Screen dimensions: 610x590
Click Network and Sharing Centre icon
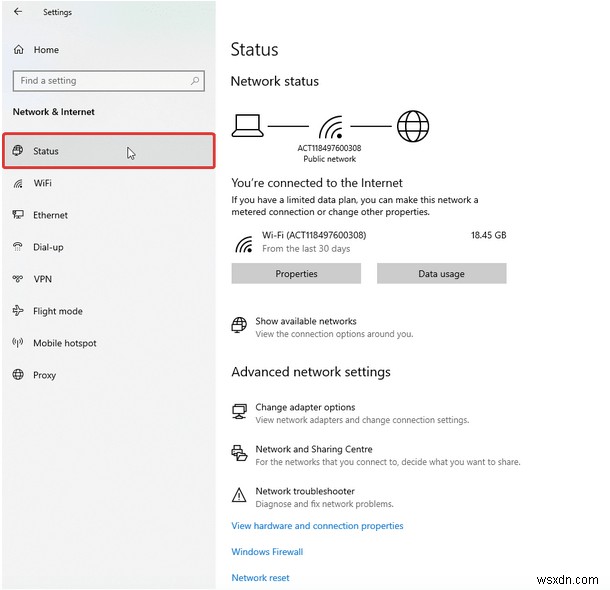click(x=239, y=453)
